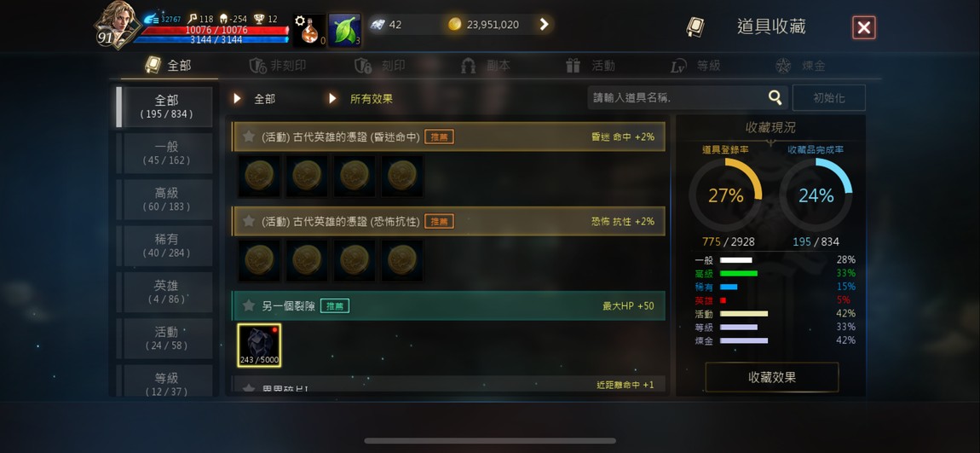Screen dimensions: 980x453
Task: Switch to the 副本 tab
Action: [x=486, y=66]
